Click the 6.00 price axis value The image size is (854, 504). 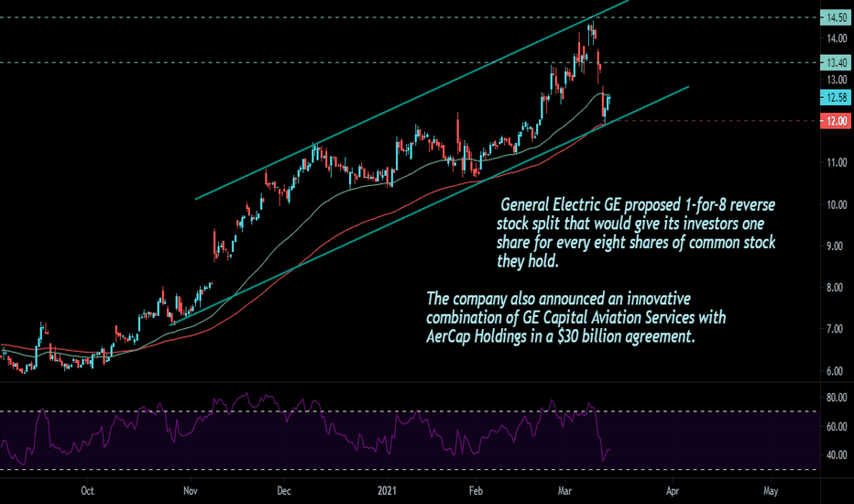(x=837, y=371)
